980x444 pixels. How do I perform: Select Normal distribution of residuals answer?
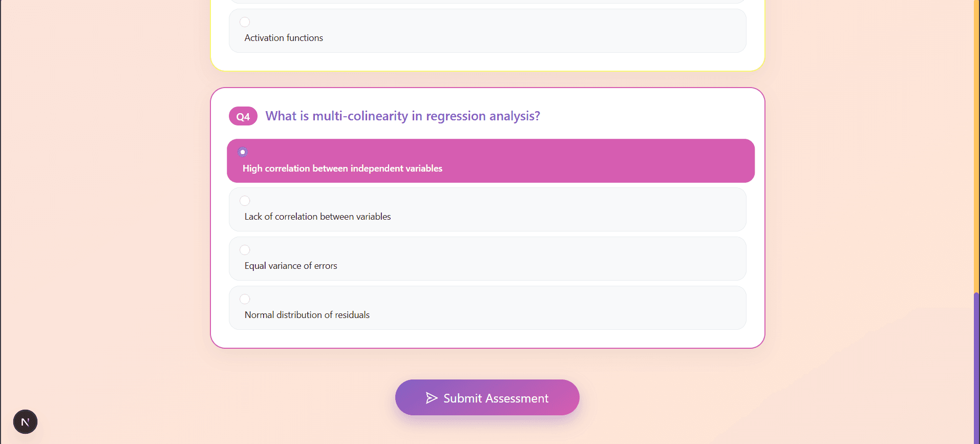[245, 299]
